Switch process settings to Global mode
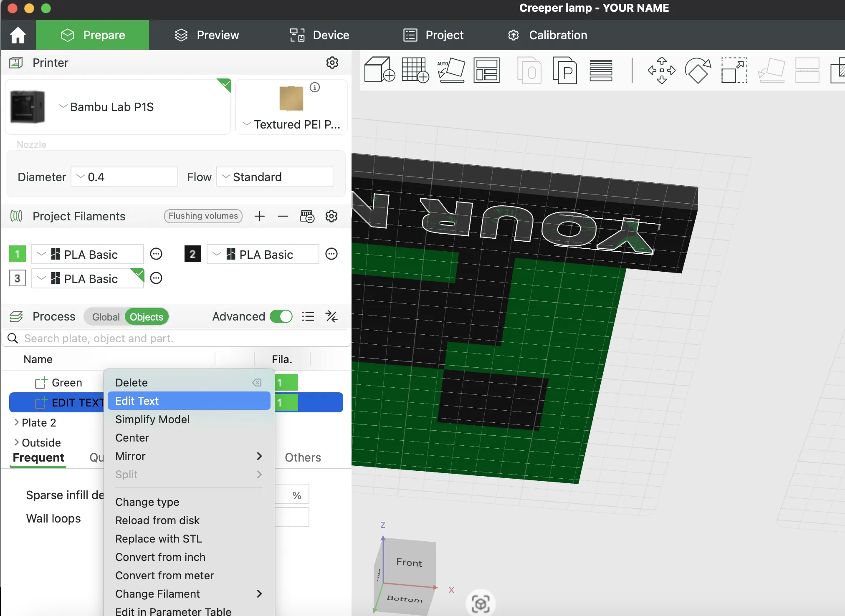The height and width of the screenshot is (616, 845). click(105, 316)
